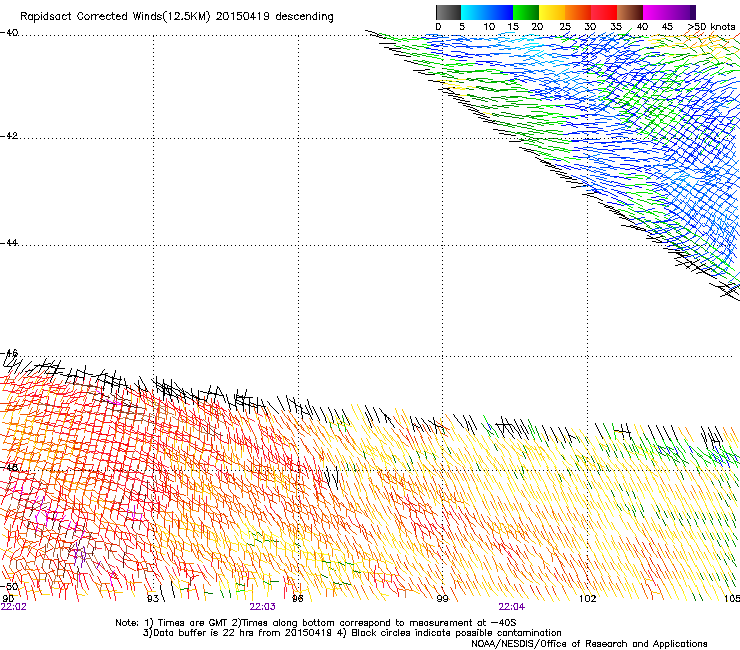Click the green 15-20 knots legend swatch
This screenshot has height=650, width=740.
526,12
